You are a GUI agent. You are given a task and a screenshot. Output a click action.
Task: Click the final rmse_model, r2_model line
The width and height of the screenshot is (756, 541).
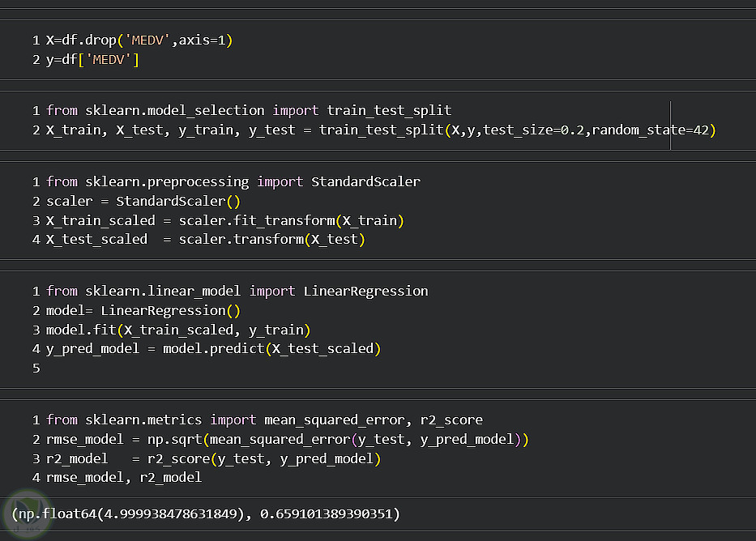pos(124,478)
